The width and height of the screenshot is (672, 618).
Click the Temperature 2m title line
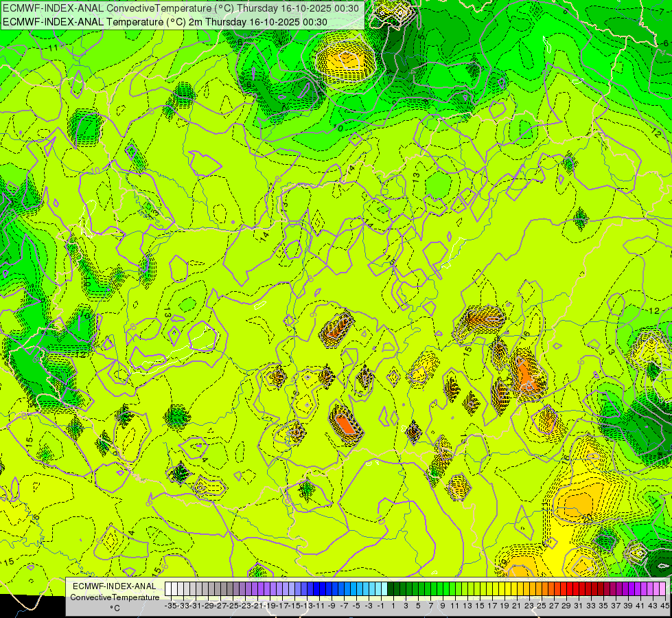click(165, 22)
